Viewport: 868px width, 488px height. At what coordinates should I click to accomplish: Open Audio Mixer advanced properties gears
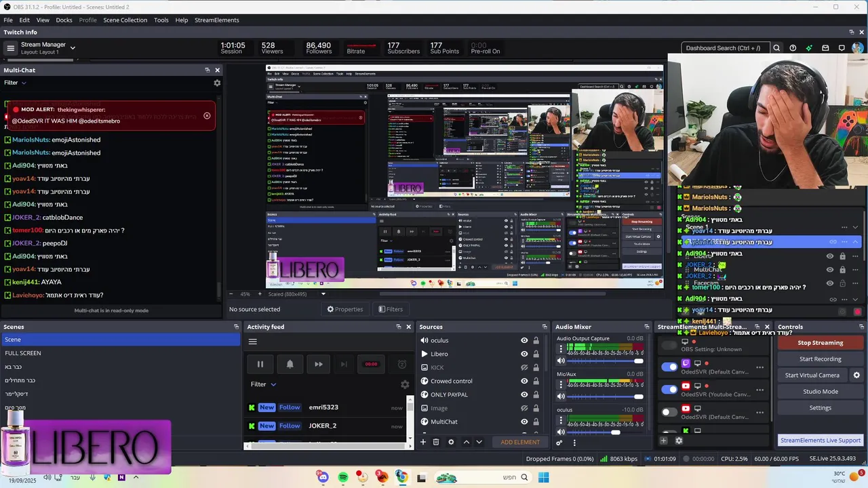559,443
